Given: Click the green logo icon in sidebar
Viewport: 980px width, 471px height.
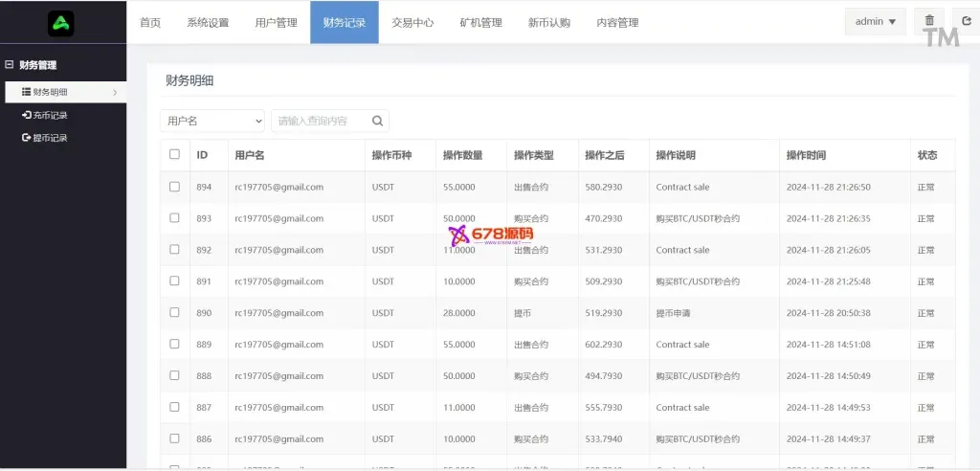Looking at the screenshot, I should 60,23.
